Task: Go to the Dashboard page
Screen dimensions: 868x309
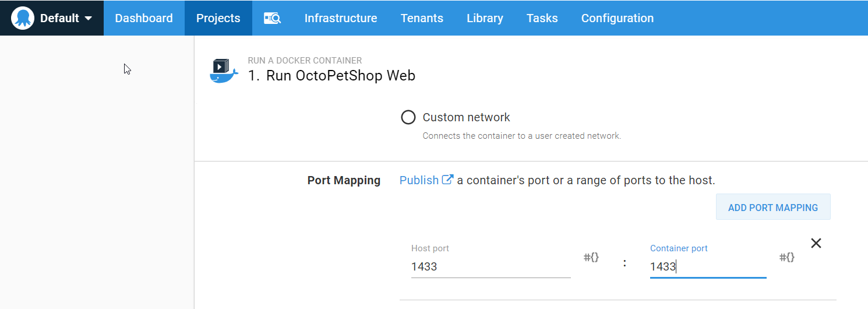Action: click(144, 18)
